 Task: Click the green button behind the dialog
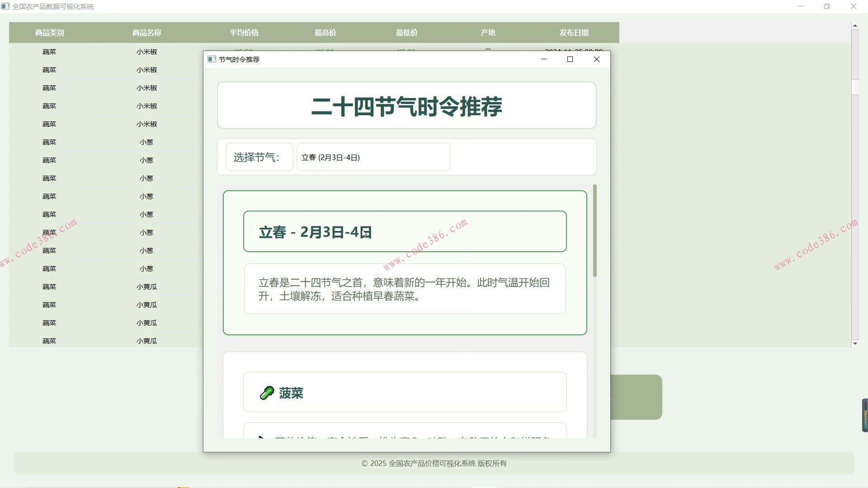tap(637, 397)
